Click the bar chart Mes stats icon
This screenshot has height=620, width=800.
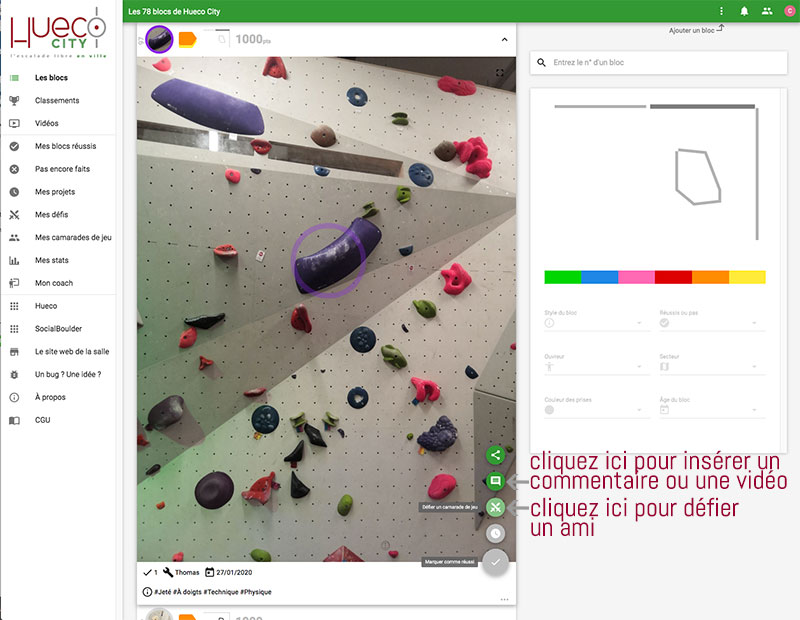pos(14,260)
